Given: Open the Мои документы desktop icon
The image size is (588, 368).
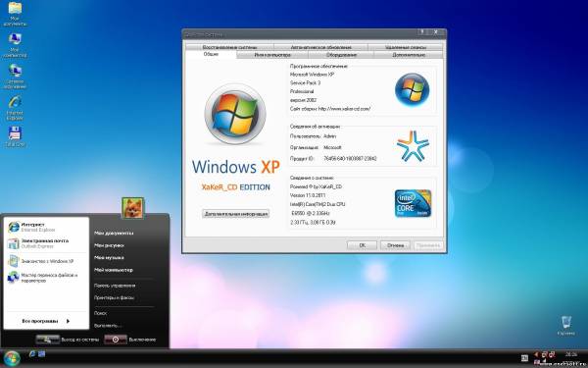Looking at the screenshot, I should pos(15,14).
